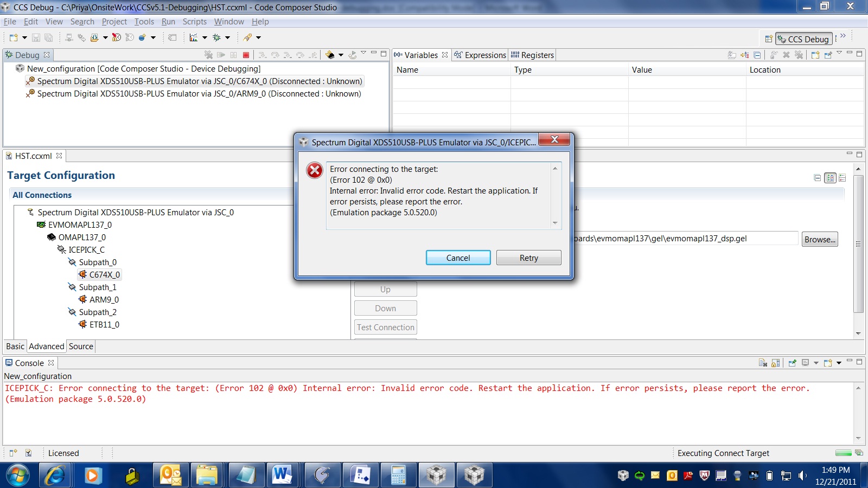Image resolution: width=868 pixels, height=488 pixels.
Task: Open the load program dropdown arrow
Action: point(105,38)
